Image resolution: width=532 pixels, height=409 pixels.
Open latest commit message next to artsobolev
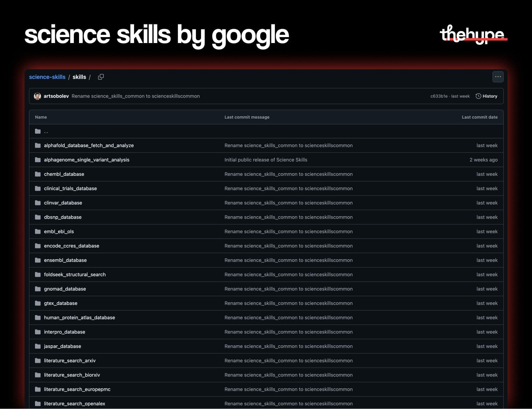coord(136,96)
